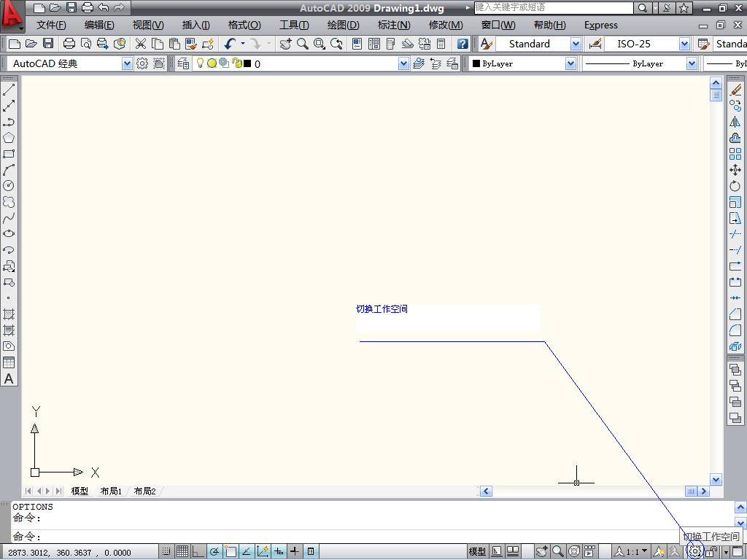
Task: Click the Array tool in modify toolbar
Action: coord(735,154)
